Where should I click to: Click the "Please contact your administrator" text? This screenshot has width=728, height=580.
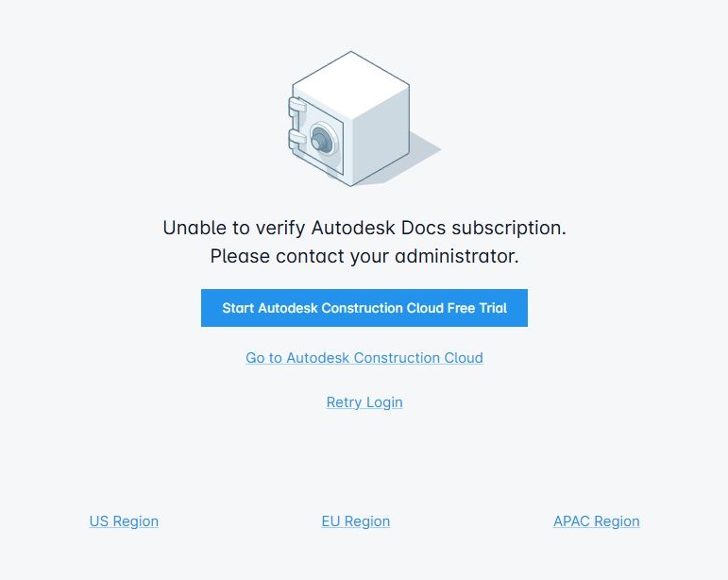click(364, 256)
